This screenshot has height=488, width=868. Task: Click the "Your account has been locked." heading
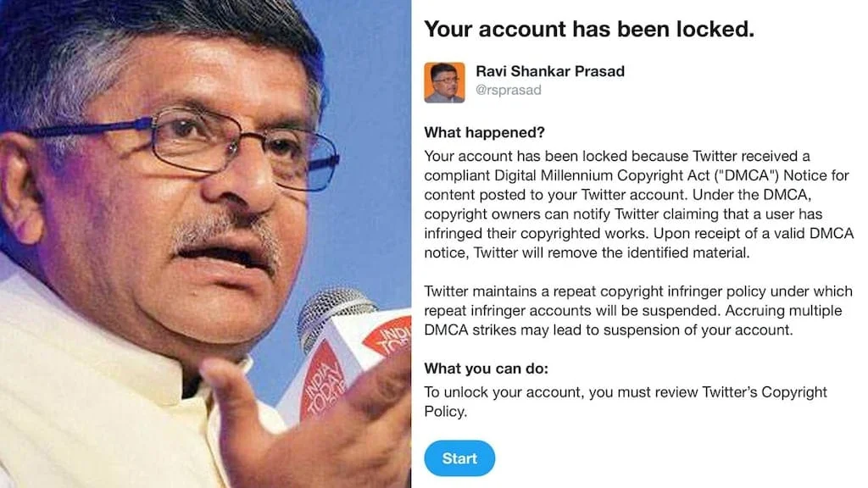coord(588,30)
